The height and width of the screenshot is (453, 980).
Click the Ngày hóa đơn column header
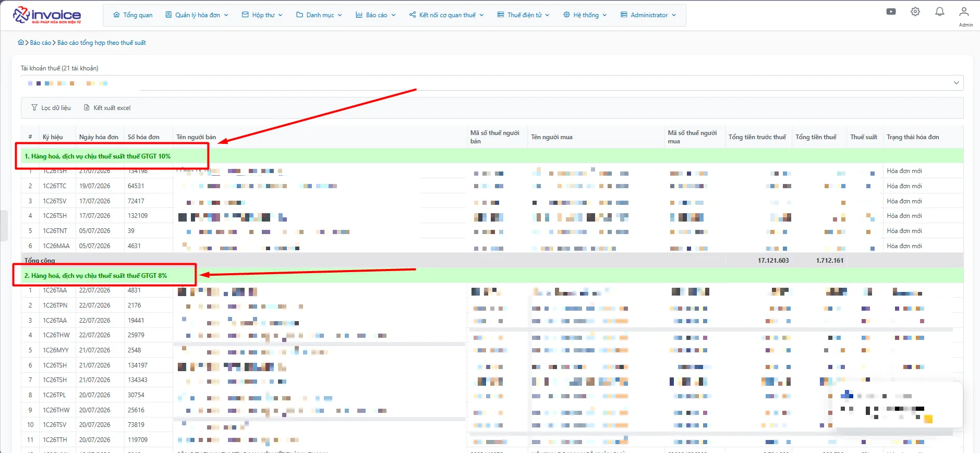point(99,137)
